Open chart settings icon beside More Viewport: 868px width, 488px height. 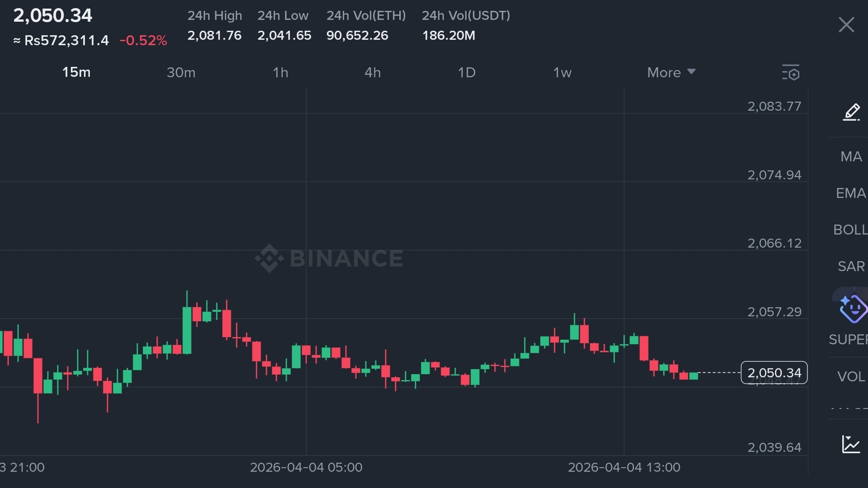(x=791, y=72)
